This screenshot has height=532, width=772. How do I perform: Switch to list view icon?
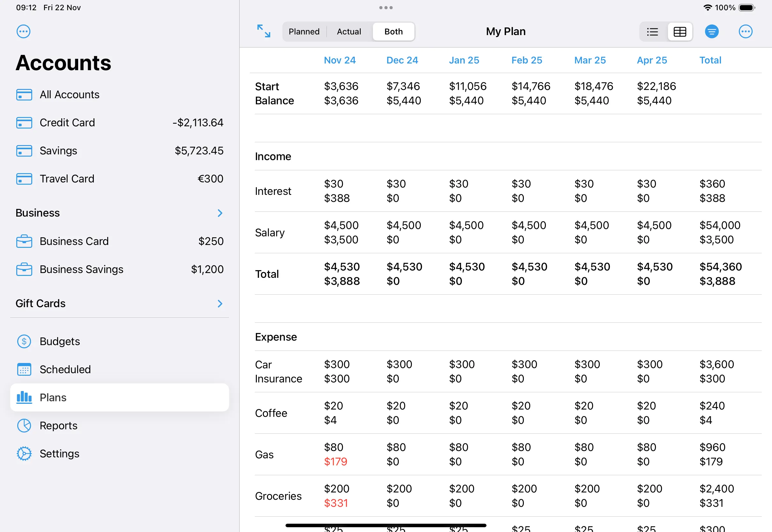pyautogui.click(x=652, y=32)
